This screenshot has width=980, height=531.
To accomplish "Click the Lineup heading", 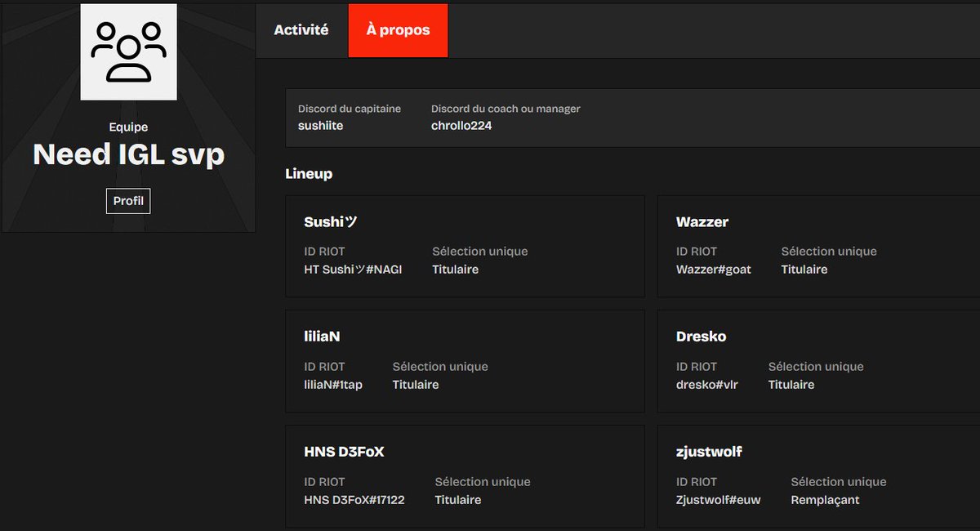I will point(309,174).
